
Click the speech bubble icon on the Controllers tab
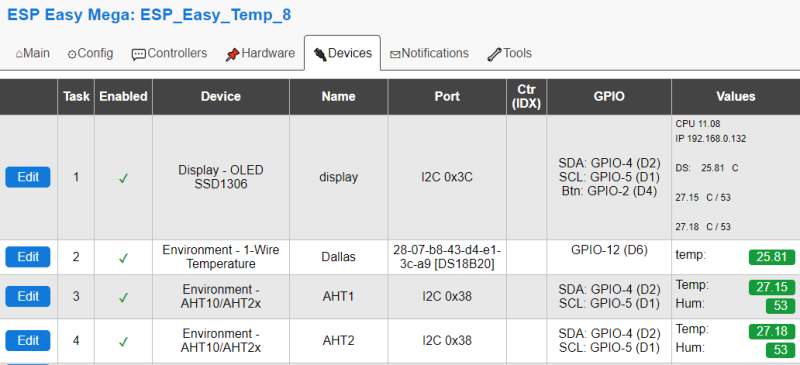pyautogui.click(x=138, y=55)
